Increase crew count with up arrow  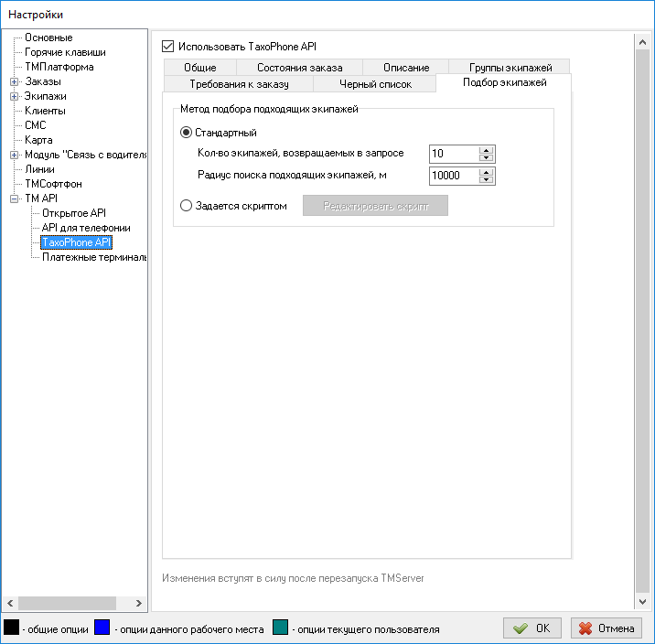tap(487, 150)
